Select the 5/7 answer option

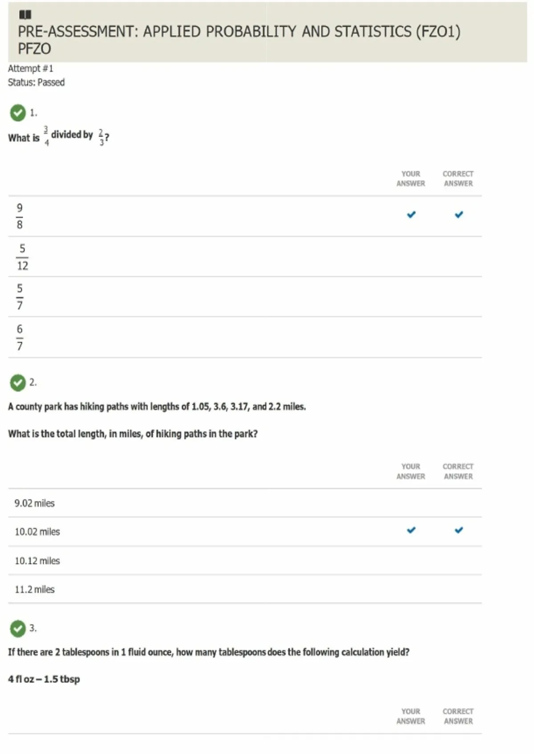20,297
